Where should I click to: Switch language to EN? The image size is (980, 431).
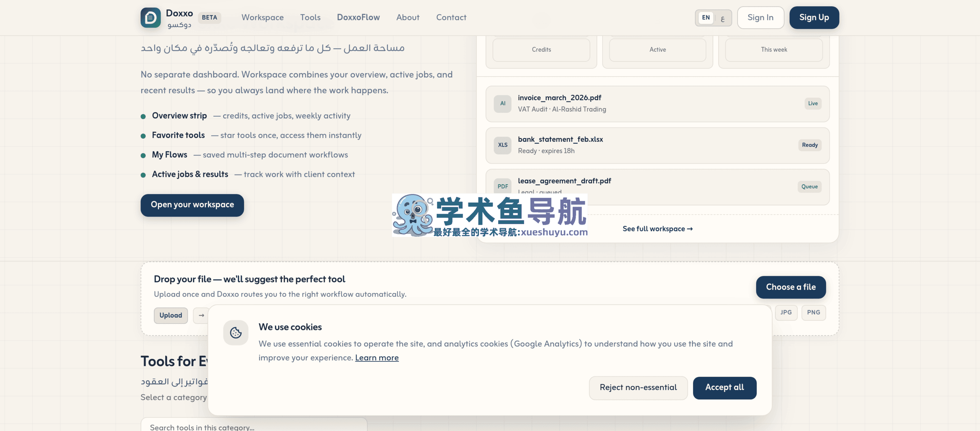tap(706, 18)
